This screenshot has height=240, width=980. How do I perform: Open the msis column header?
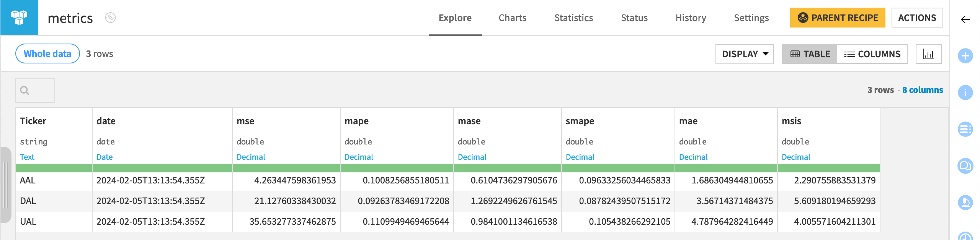[791, 121]
